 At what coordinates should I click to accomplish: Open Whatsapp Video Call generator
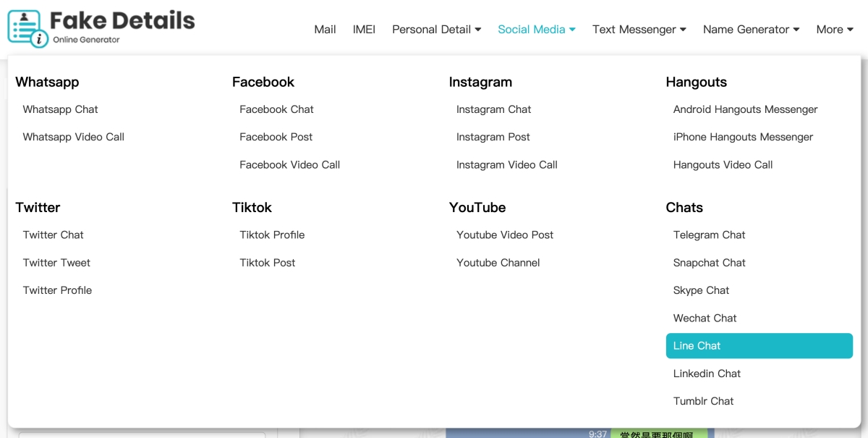[73, 137]
